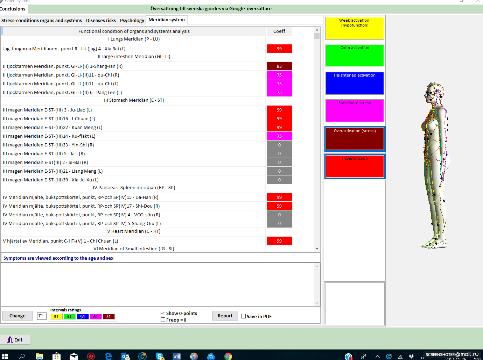
Task: Click the small number field beside Change
Action: pos(42,316)
